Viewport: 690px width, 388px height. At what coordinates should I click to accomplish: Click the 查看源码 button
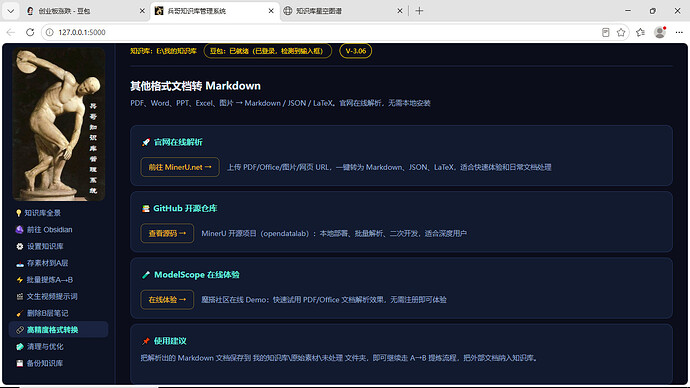167,233
